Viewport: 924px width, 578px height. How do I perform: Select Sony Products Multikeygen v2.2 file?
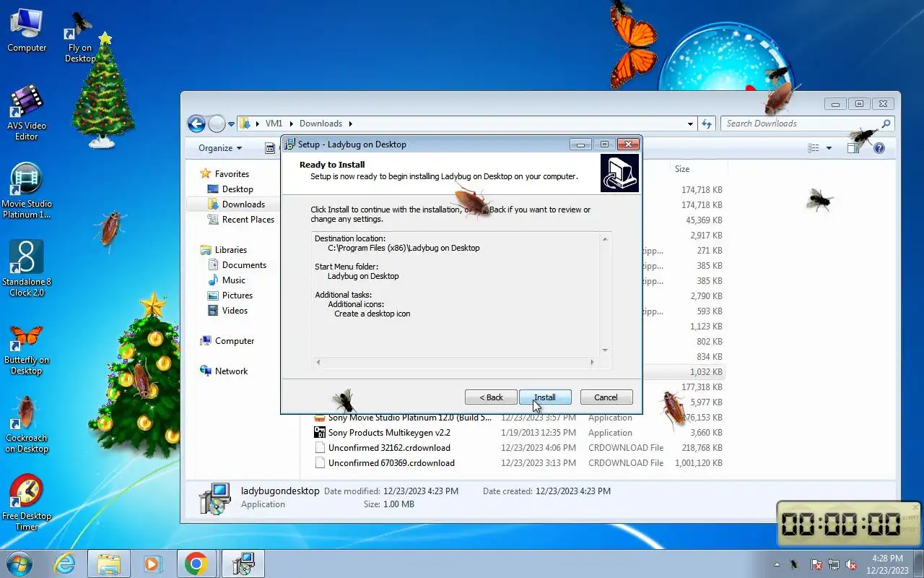(389, 433)
